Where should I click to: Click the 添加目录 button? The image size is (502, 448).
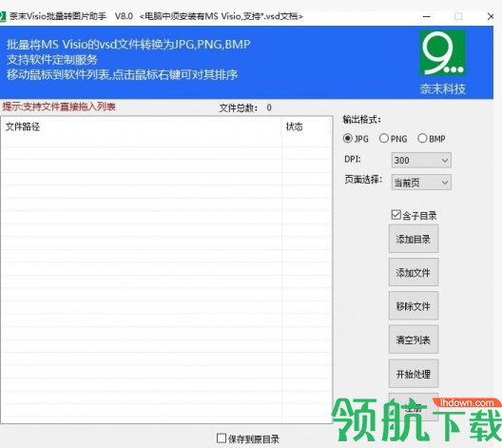click(x=414, y=239)
